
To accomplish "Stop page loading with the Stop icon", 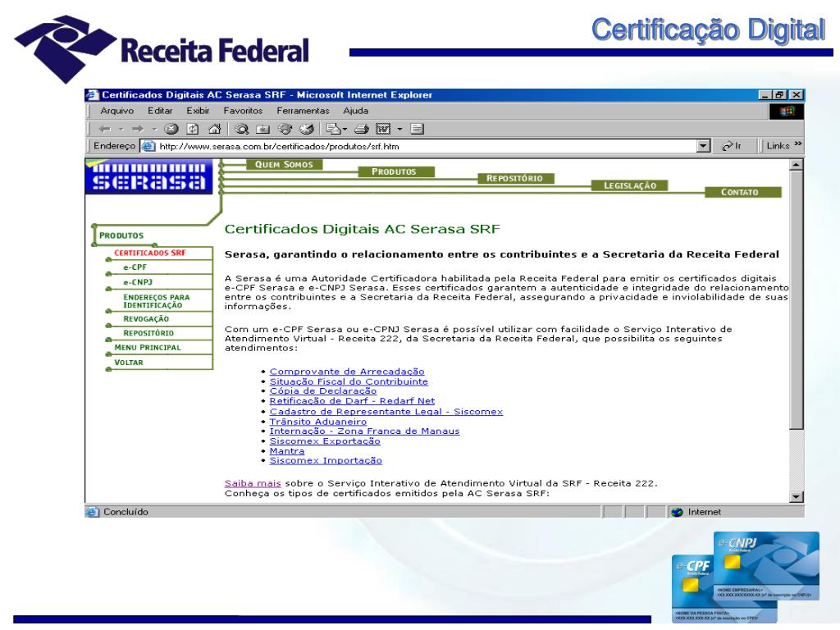I will (171, 129).
